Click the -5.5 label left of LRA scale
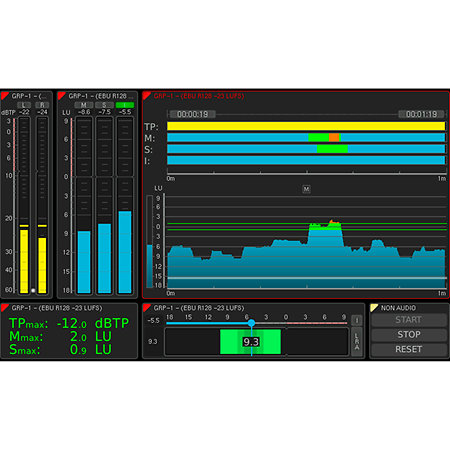 (153, 320)
